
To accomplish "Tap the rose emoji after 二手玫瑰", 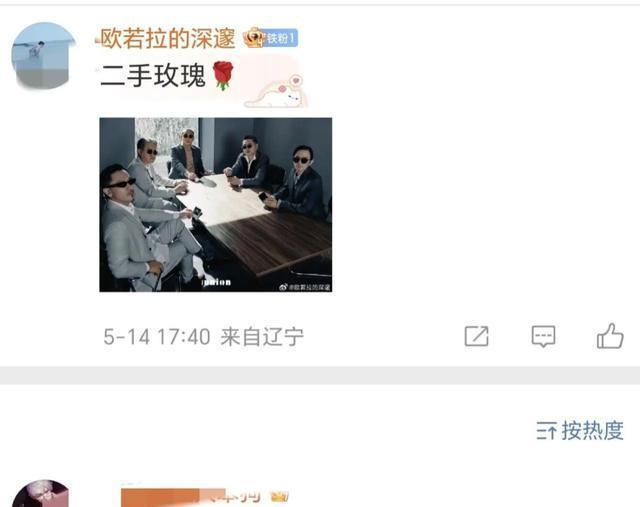I will [223, 76].
